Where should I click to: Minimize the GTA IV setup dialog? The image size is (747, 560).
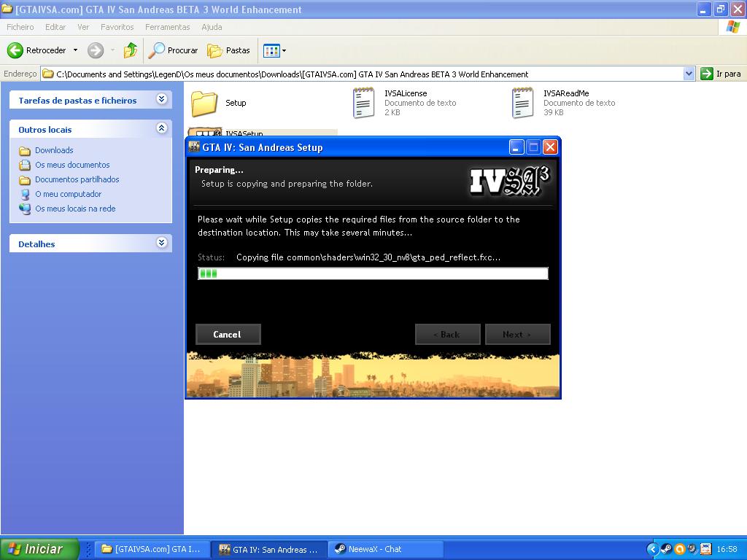[516, 147]
